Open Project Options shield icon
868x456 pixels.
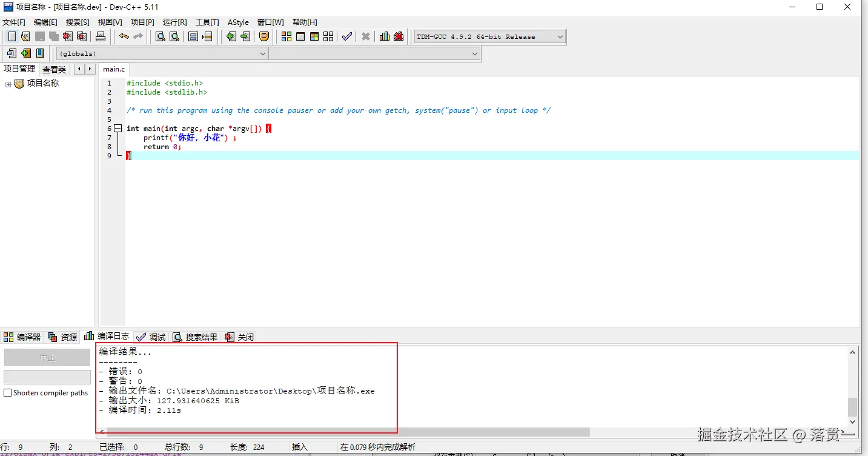264,36
